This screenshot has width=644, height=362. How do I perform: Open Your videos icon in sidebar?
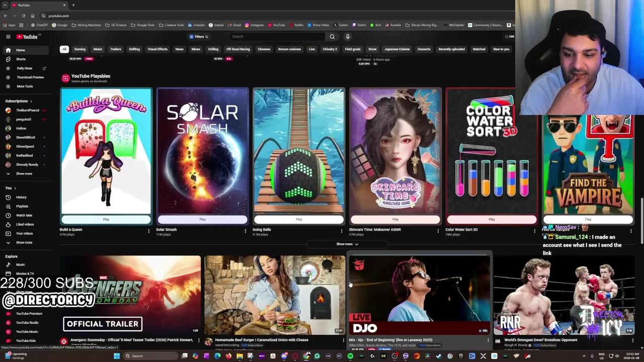pyautogui.click(x=8, y=233)
